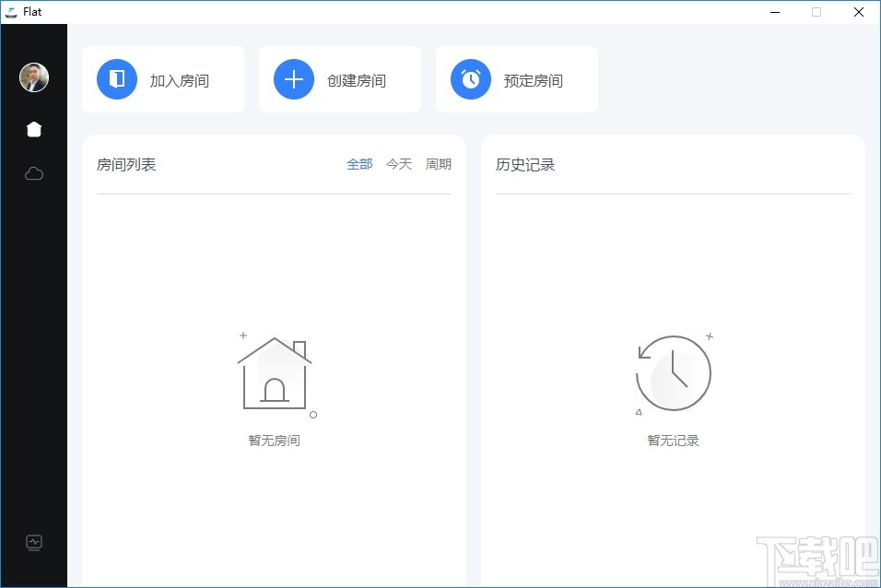The height and width of the screenshot is (588, 881).
Task: Open your profile avatar in the sidebar
Action: click(33, 77)
